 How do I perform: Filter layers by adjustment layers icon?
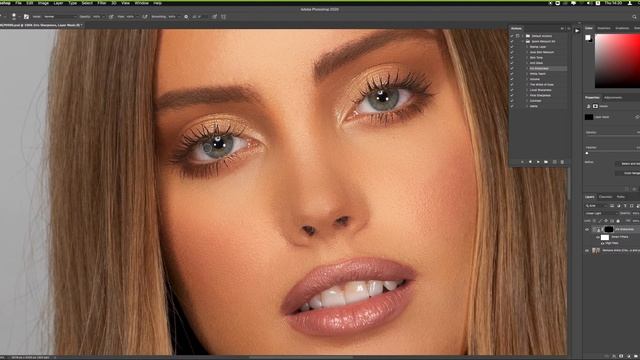(x=619, y=206)
